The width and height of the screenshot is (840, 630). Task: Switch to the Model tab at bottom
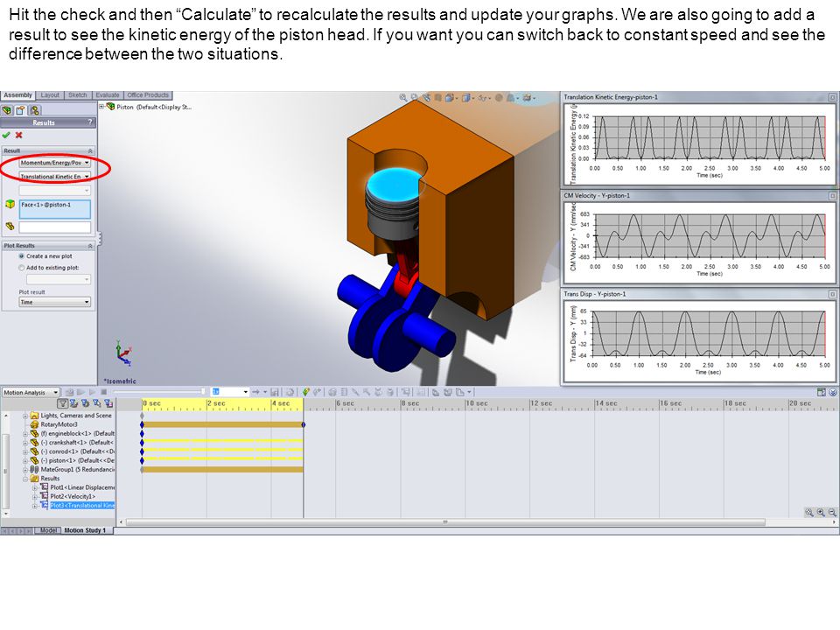pyautogui.click(x=48, y=530)
